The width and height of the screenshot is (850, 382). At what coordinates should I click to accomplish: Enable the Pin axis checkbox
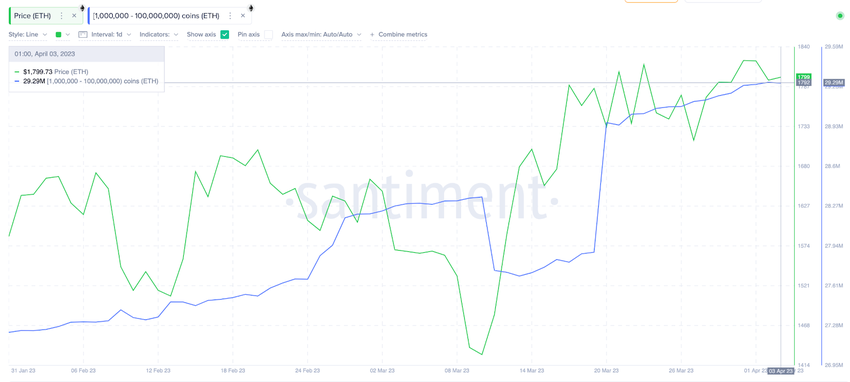point(268,34)
